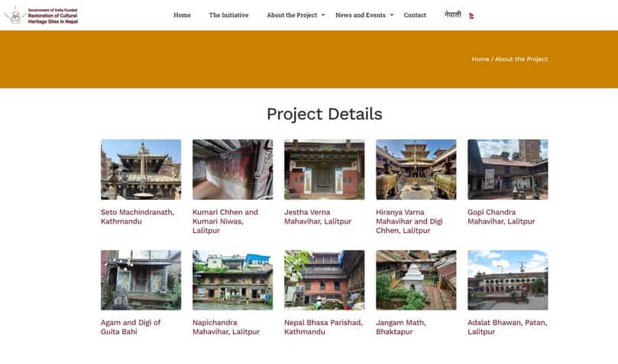618x364 pixels.
Task: Open the Napichandra Mahavihar photo
Action: (232, 279)
